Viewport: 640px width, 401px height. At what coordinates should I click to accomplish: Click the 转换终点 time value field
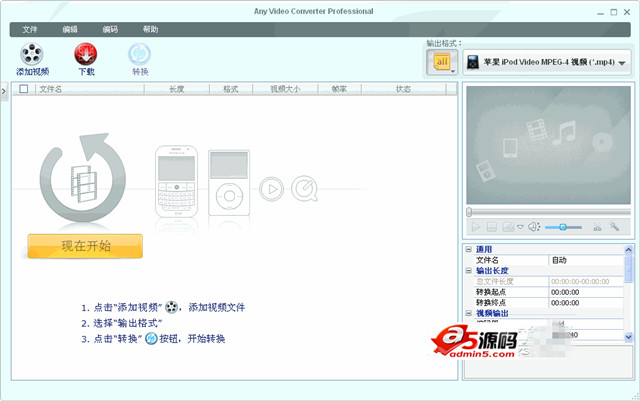point(586,303)
